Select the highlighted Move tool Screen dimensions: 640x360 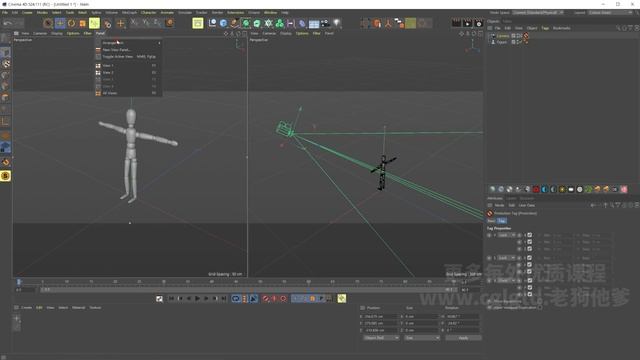point(60,23)
